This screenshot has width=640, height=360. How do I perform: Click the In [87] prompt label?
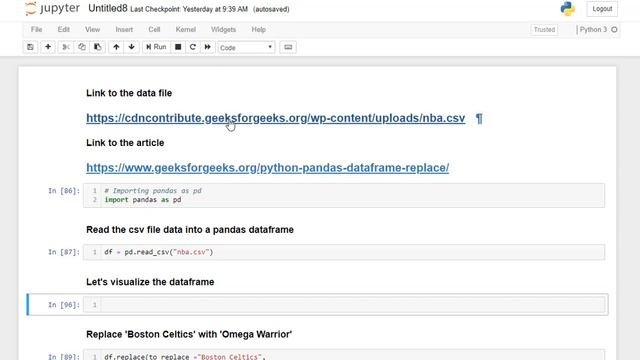(x=64, y=252)
